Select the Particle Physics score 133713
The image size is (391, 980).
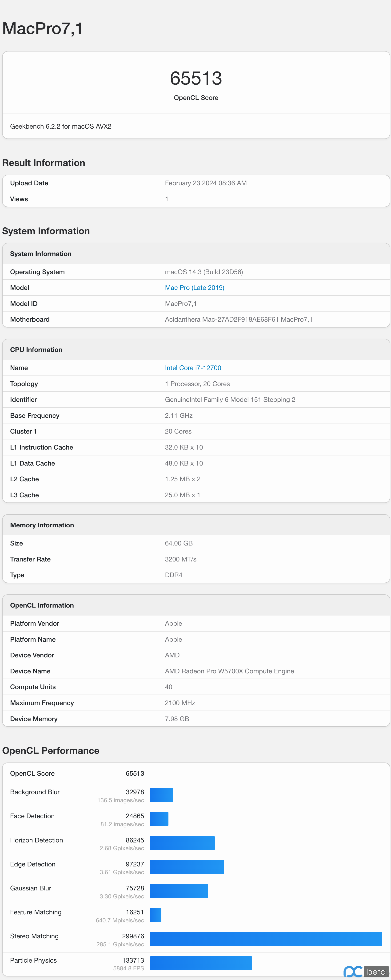[x=133, y=960]
